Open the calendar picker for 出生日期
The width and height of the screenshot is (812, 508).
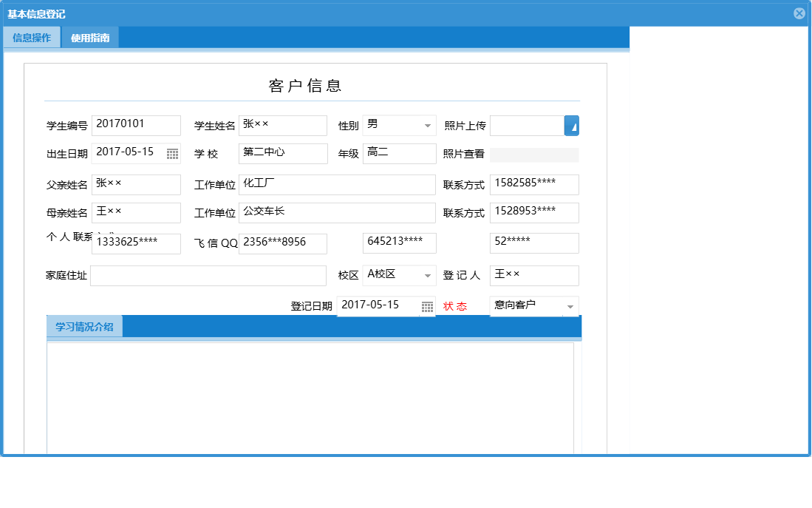tap(174, 153)
